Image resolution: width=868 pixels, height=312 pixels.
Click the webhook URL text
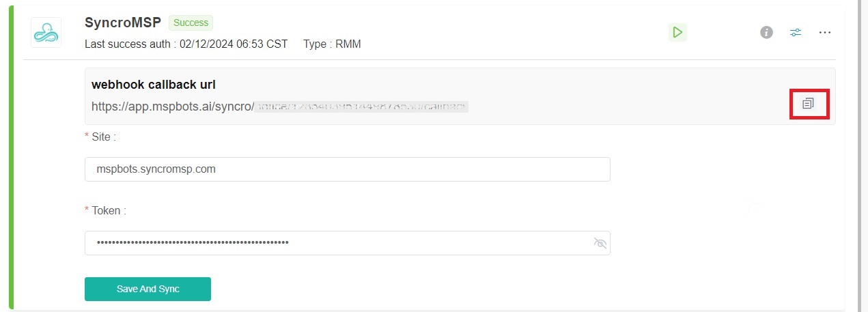coord(279,107)
